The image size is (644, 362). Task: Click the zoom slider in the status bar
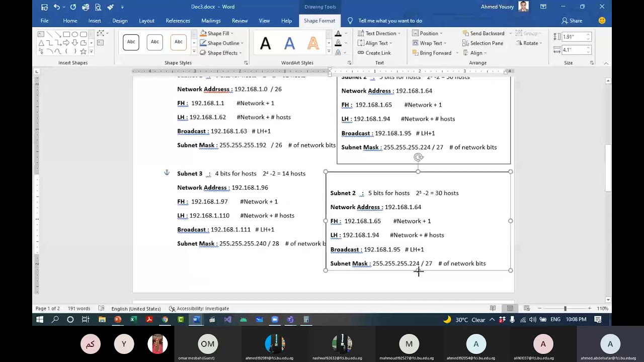pos(565,308)
